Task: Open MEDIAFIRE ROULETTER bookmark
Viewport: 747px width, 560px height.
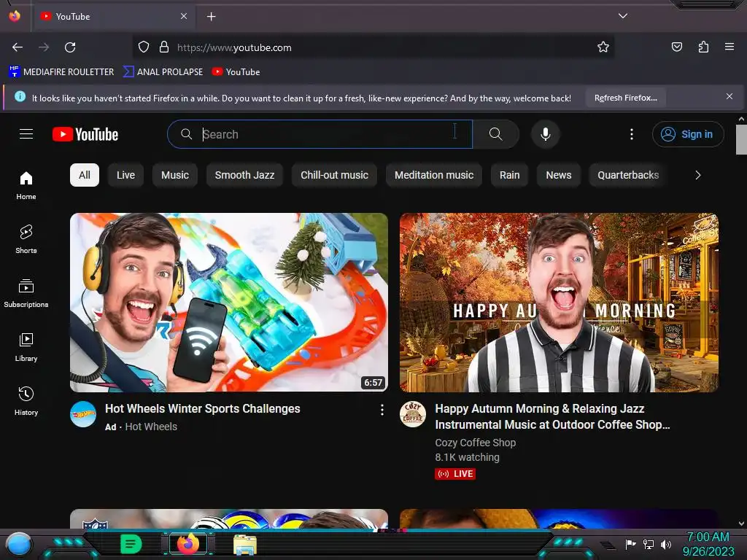Action: 61,72
